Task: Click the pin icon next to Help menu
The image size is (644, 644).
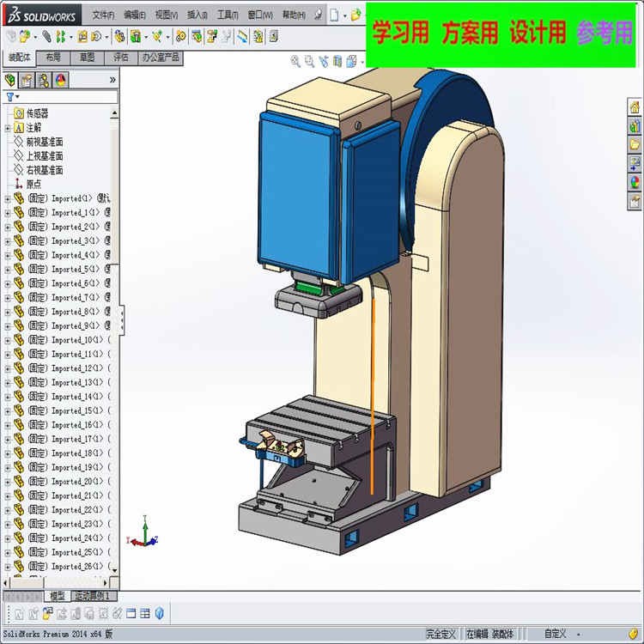Action: pos(318,15)
